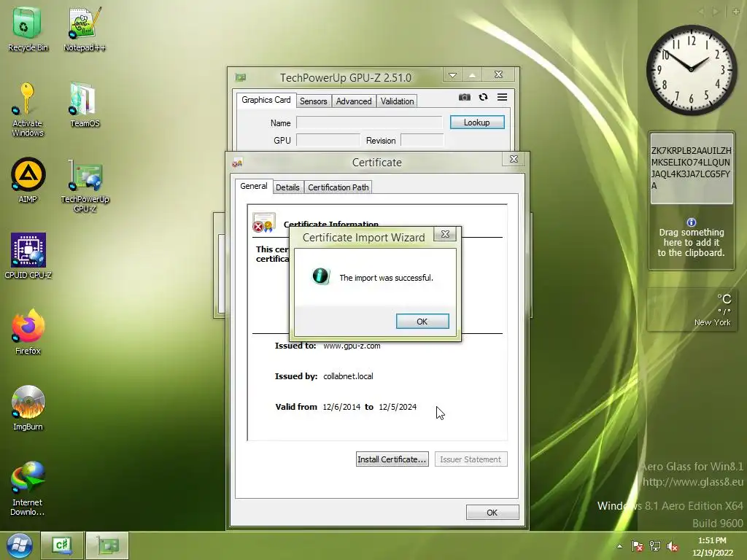Viewport: 747px width, 560px height.
Task: Open the Certification Path tab
Action: point(338,187)
